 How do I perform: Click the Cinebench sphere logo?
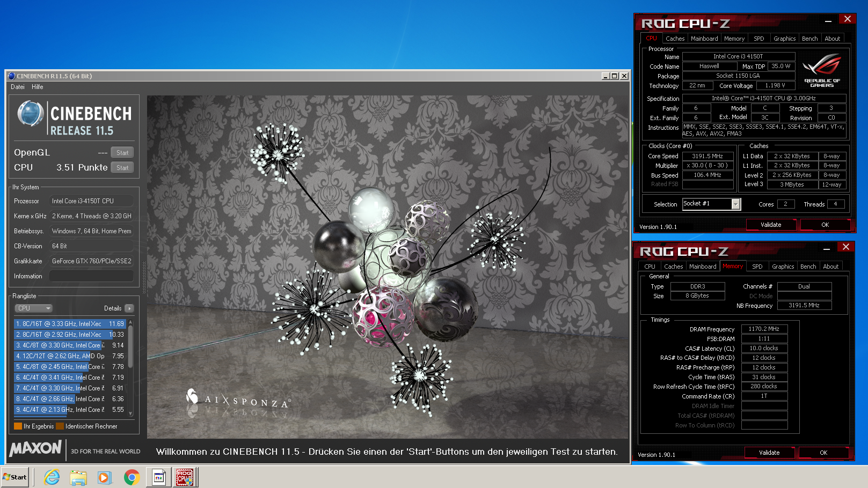[30, 114]
